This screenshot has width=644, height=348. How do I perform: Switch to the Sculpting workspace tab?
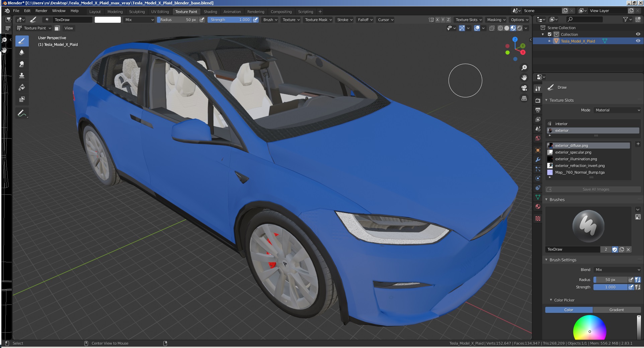[x=137, y=12]
